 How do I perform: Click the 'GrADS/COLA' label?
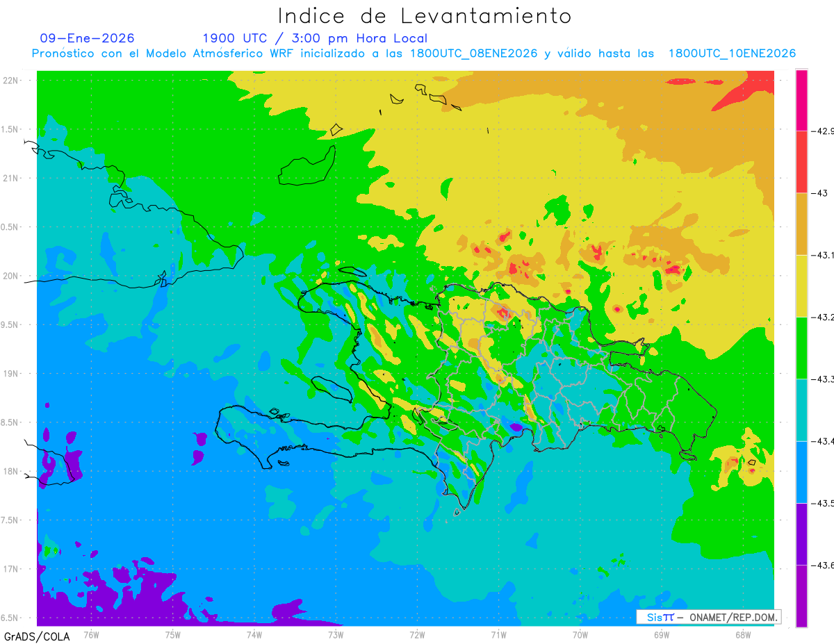click(37, 636)
